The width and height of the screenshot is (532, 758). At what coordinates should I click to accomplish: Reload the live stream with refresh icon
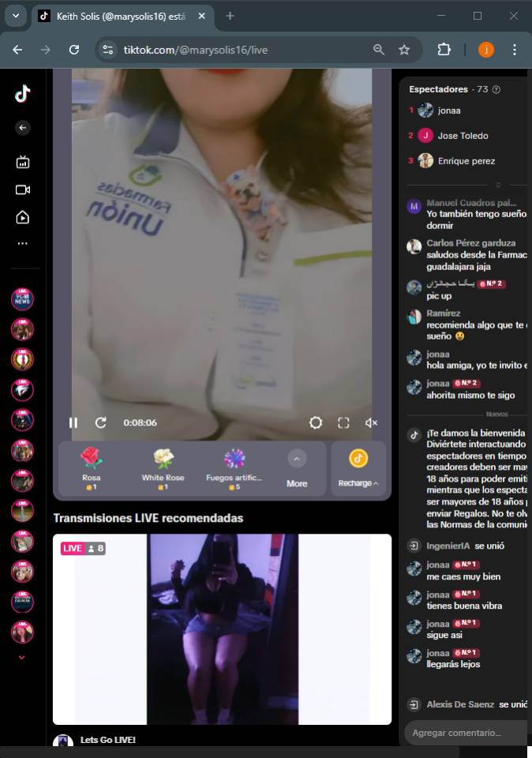tap(101, 422)
